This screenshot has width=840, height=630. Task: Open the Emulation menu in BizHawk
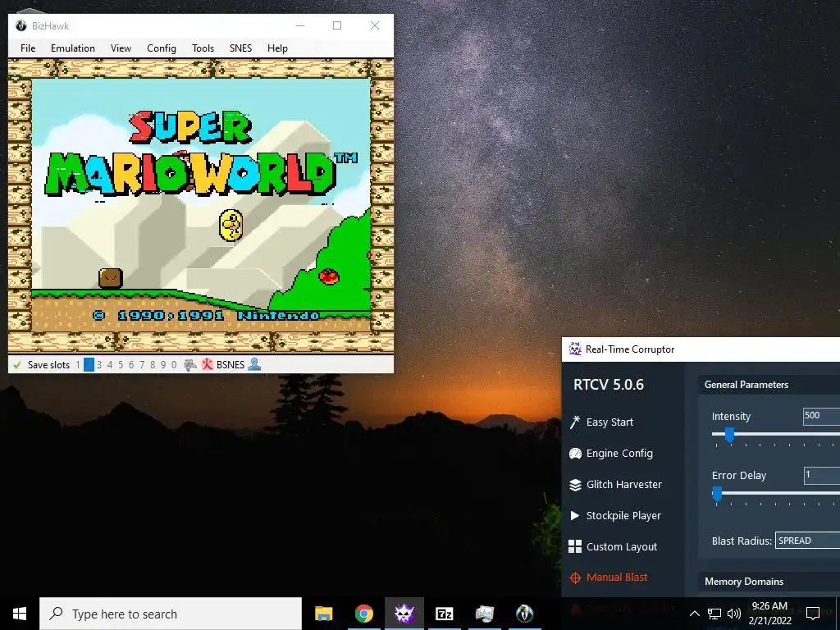click(73, 48)
